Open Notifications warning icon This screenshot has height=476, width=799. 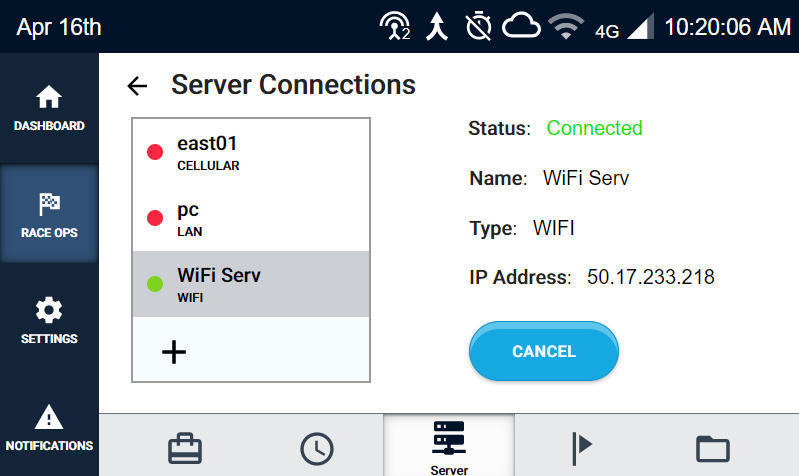coord(49,427)
